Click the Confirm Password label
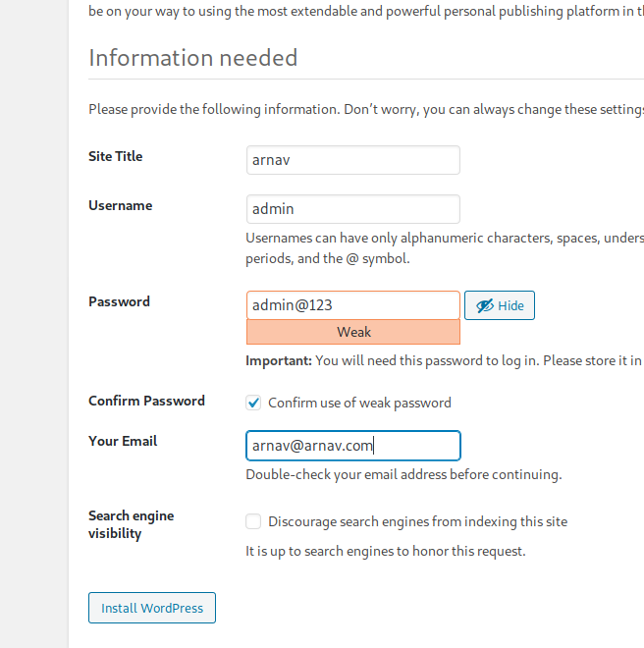The width and height of the screenshot is (644, 648). click(x=146, y=401)
